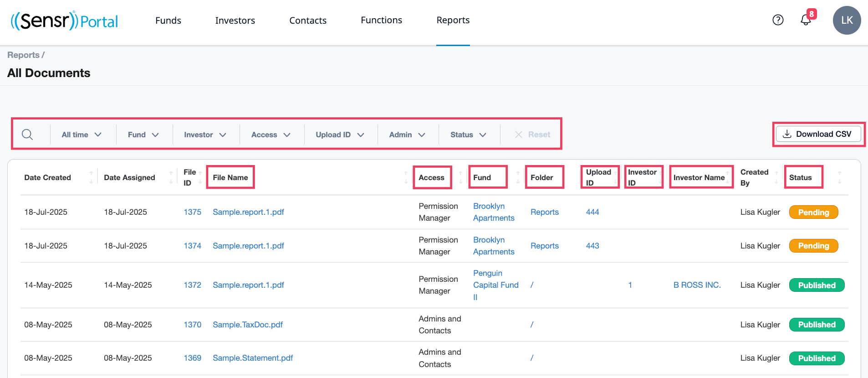This screenshot has height=378, width=868.
Task: Expand the Upload ID filter
Action: click(x=340, y=135)
